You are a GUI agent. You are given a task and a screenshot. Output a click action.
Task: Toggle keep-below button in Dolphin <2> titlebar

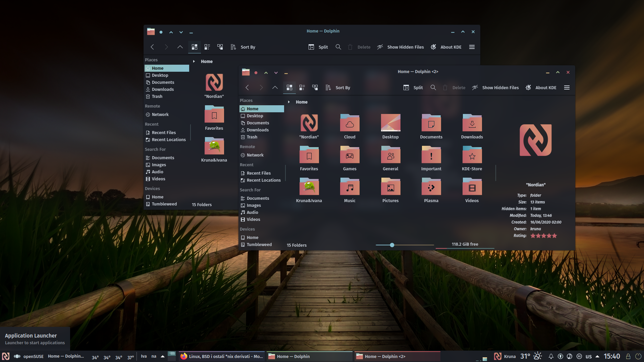pyautogui.click(x=276, y=72)
